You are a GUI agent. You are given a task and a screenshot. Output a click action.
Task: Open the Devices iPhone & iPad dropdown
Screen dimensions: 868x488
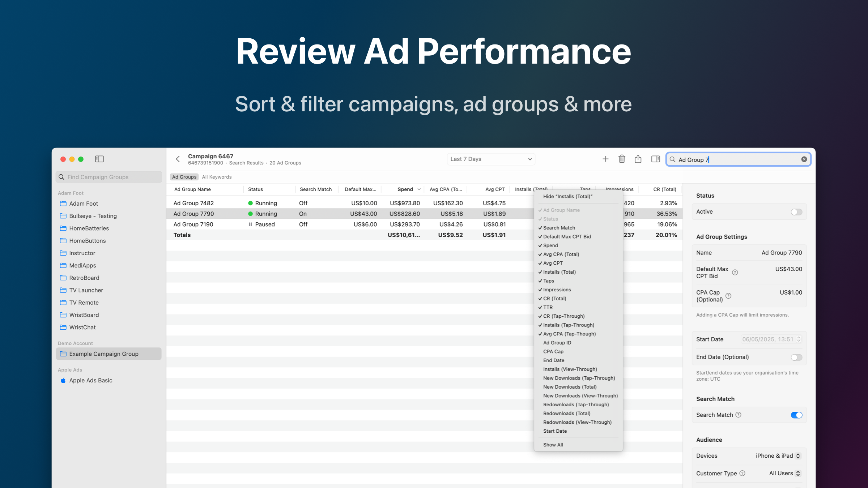coord(778,456)
